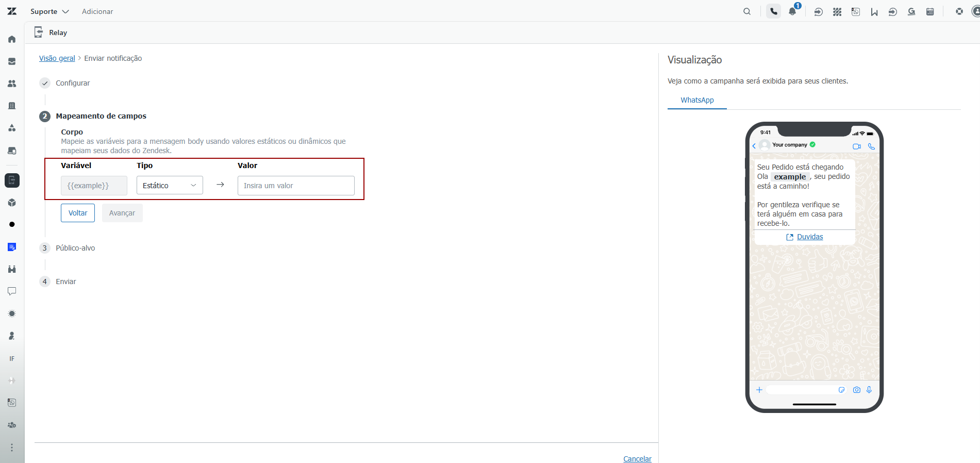Click the search magnifier icon

point(747,11)
